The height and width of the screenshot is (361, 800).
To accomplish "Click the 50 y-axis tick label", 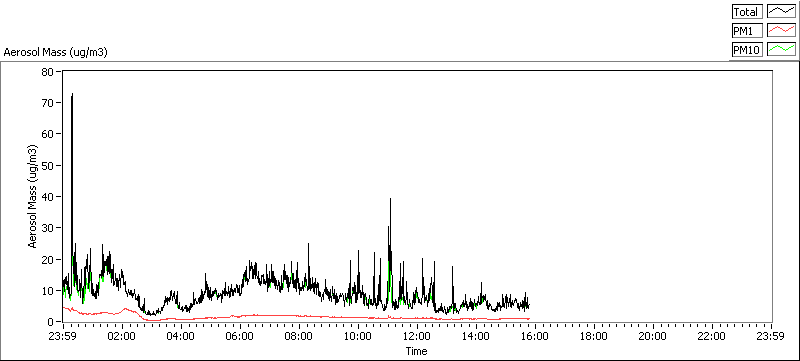I will (47, 165).
